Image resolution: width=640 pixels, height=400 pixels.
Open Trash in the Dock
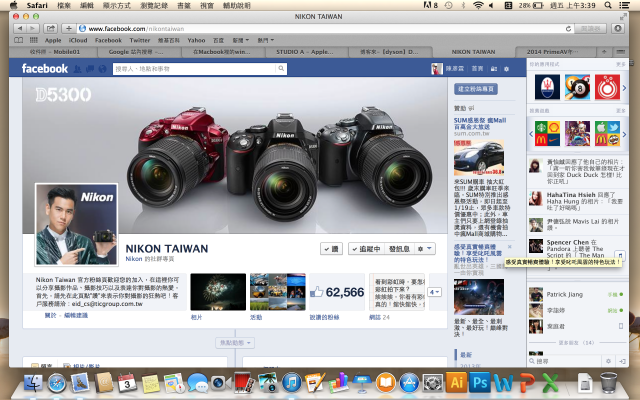click(608, 382)
